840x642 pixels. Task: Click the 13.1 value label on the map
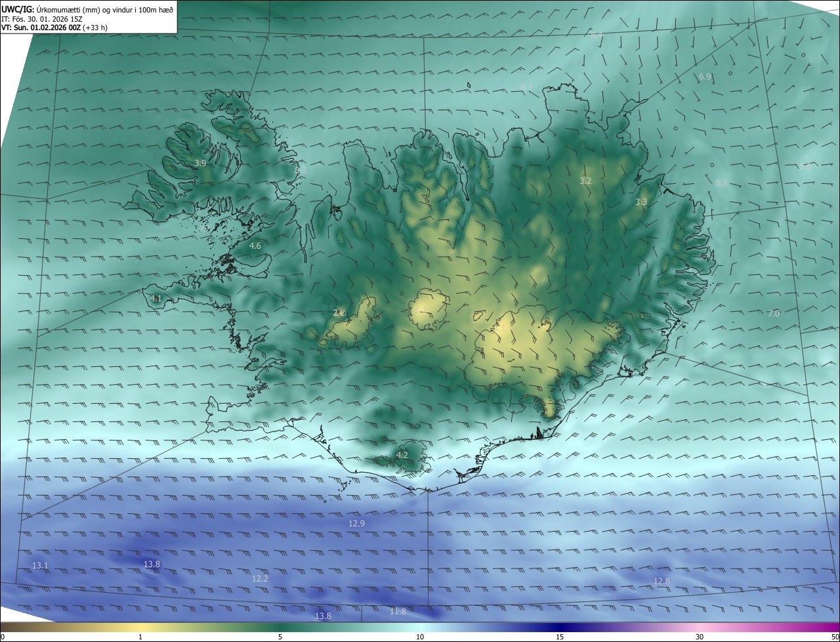(40, 565)
